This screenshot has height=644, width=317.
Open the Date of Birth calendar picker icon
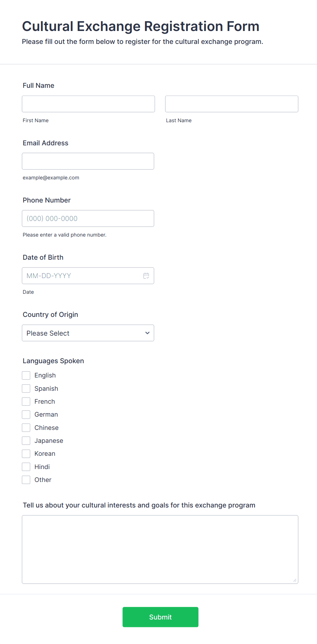click(x=146, y=276)
